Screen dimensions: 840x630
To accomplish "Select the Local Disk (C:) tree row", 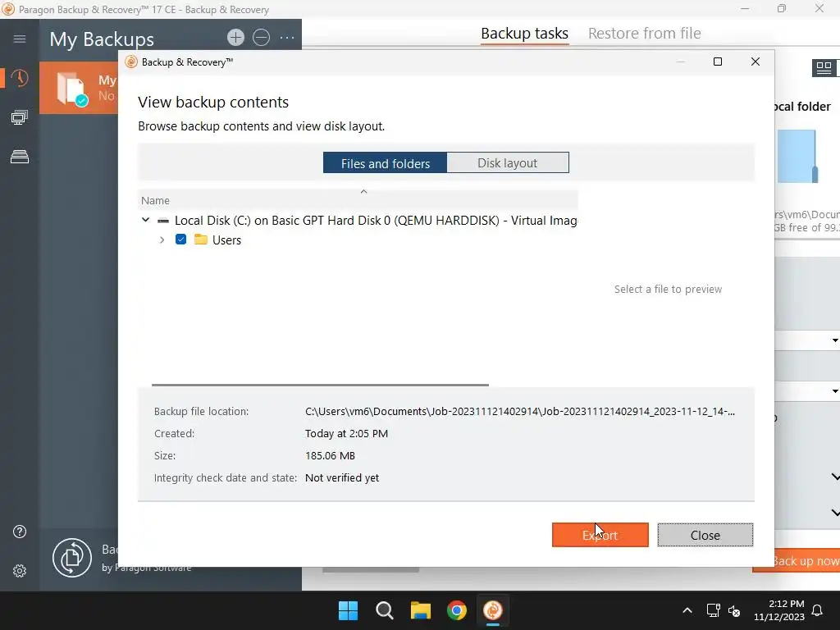I will click(x=358, y=220).
